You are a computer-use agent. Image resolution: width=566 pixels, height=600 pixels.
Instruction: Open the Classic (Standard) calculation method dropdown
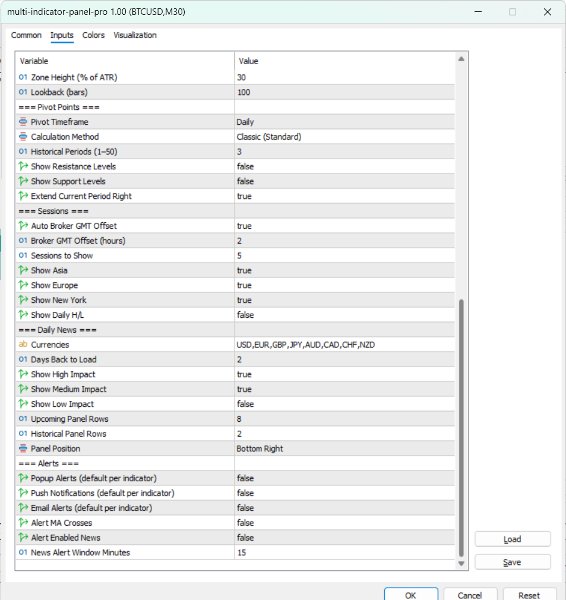point(345,137)
